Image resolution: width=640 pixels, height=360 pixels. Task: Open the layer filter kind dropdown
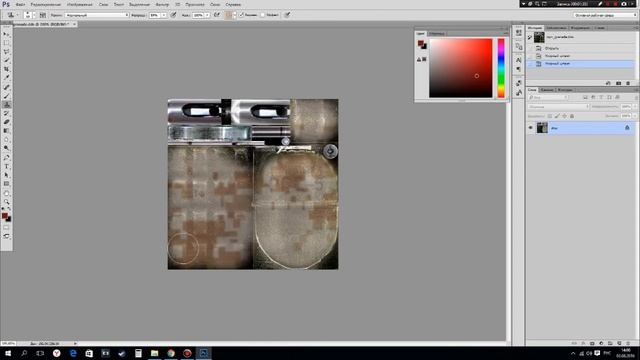548,97
